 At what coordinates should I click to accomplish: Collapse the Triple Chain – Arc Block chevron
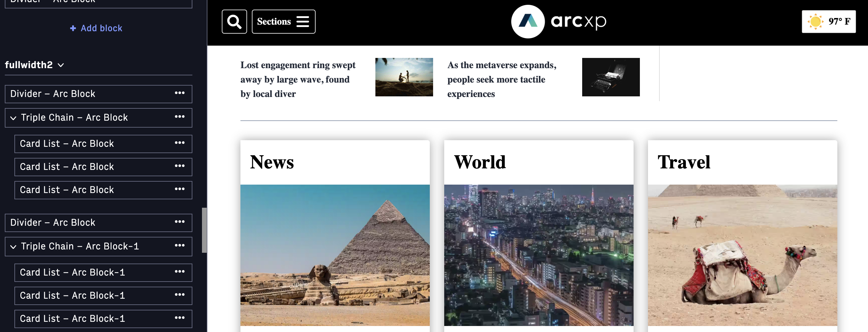[x=13, y=118]
